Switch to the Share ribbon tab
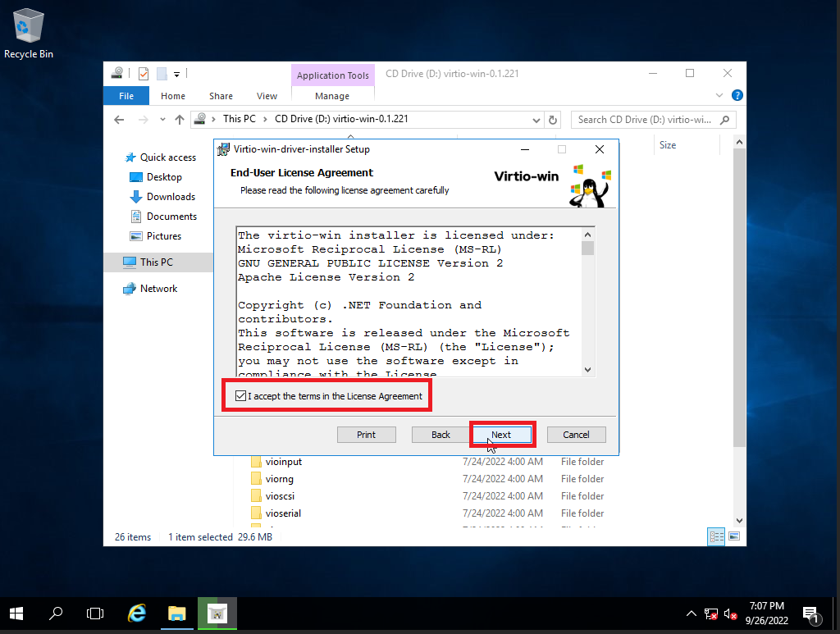This screenshot has width=840, height=634. pos(221,96)
